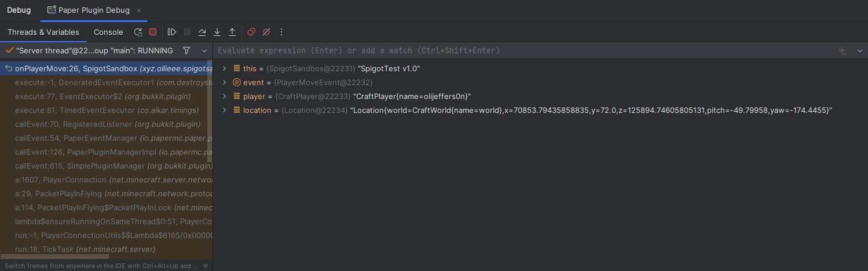This screenshot has width=868, height=271.
Task: Switch to the Console tab
Action: pyautogui.click(x=108, y=32)
